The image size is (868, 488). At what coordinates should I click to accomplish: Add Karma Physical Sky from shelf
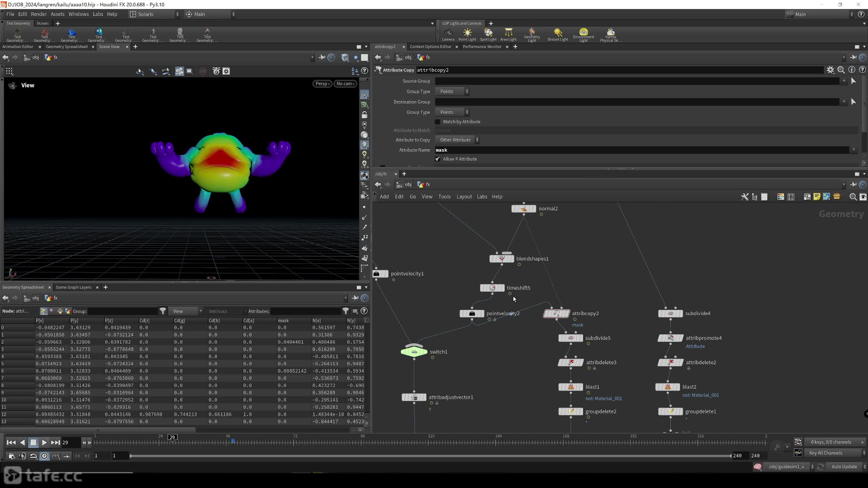tap(611, 35)
